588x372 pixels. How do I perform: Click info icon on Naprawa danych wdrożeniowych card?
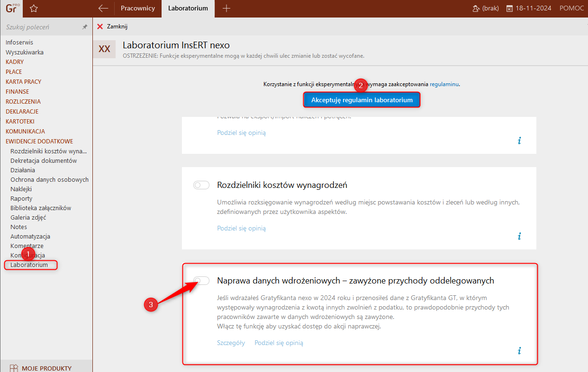click(x=520, y=351)
